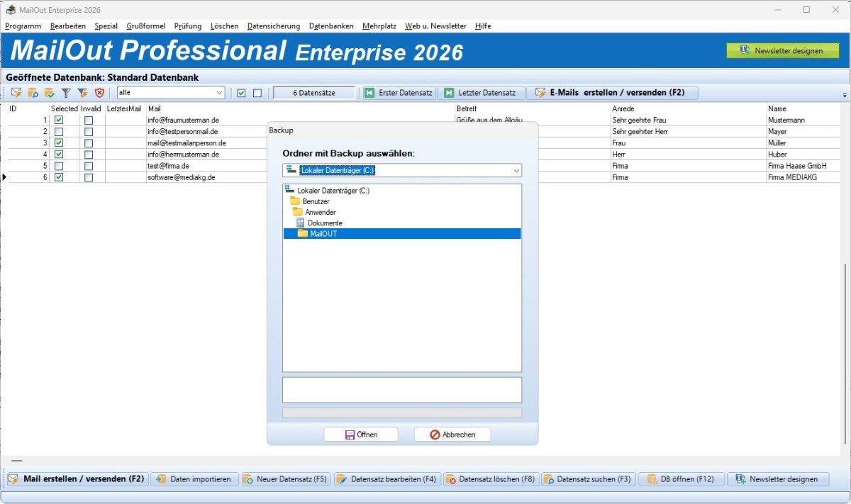The height and width of the screenshot is (504, 851).
Task: Jump to first record with Erster Datensatz
Action: click(x=398, y=93)
